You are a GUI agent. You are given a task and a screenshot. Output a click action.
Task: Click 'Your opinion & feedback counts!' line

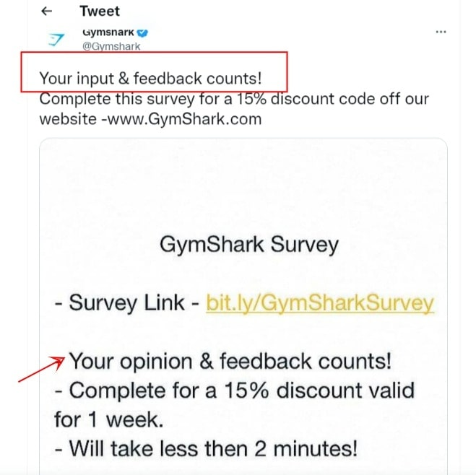click(230, 361)
